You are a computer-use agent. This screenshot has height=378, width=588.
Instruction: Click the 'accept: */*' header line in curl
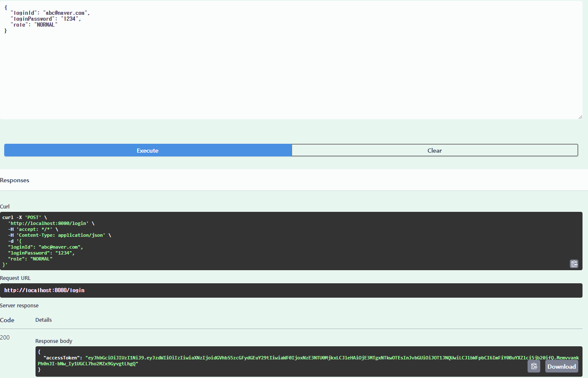coord(33,229)
